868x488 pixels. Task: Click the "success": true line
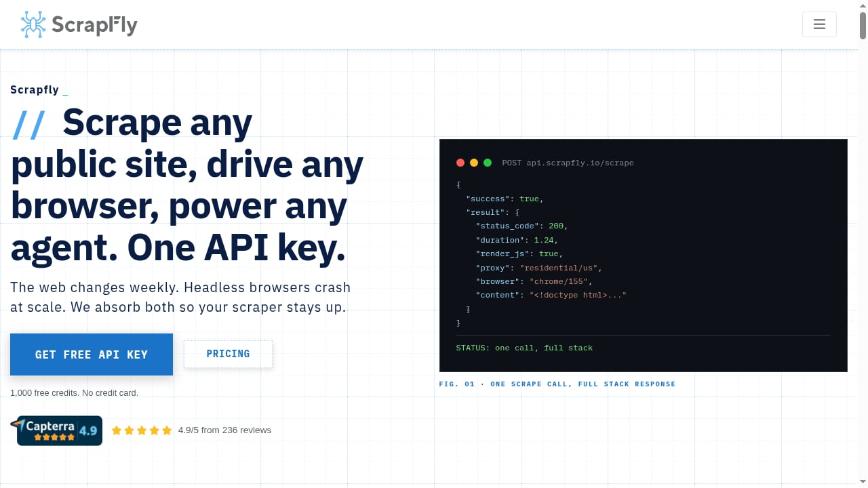[x=505, y=199]
